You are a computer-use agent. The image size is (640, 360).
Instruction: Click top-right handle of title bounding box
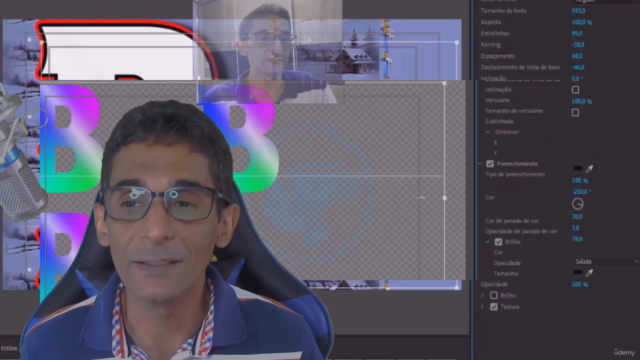[x=444, y=83]
